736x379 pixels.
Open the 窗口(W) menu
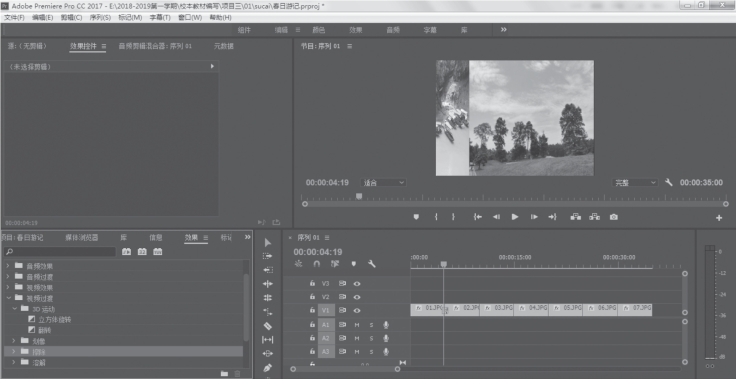(x=190, y=17)
